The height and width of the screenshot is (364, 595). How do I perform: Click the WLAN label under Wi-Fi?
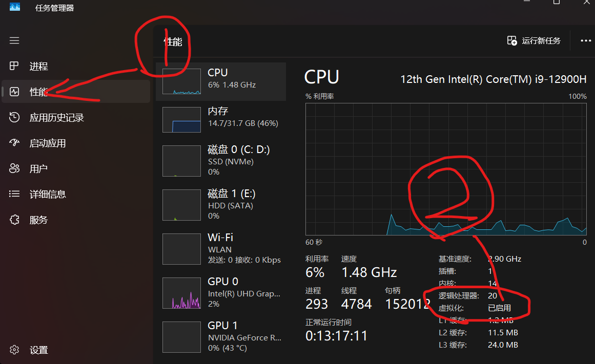(x=220, y=249)
